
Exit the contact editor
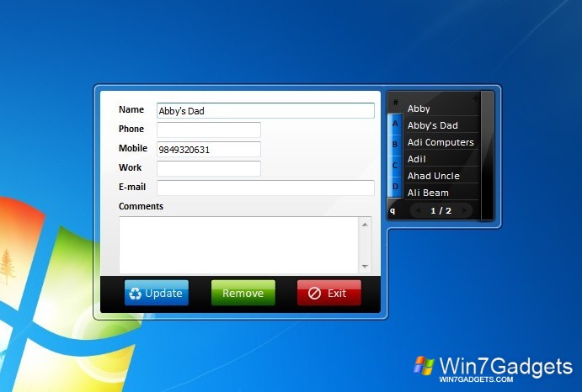coord(328,293)
